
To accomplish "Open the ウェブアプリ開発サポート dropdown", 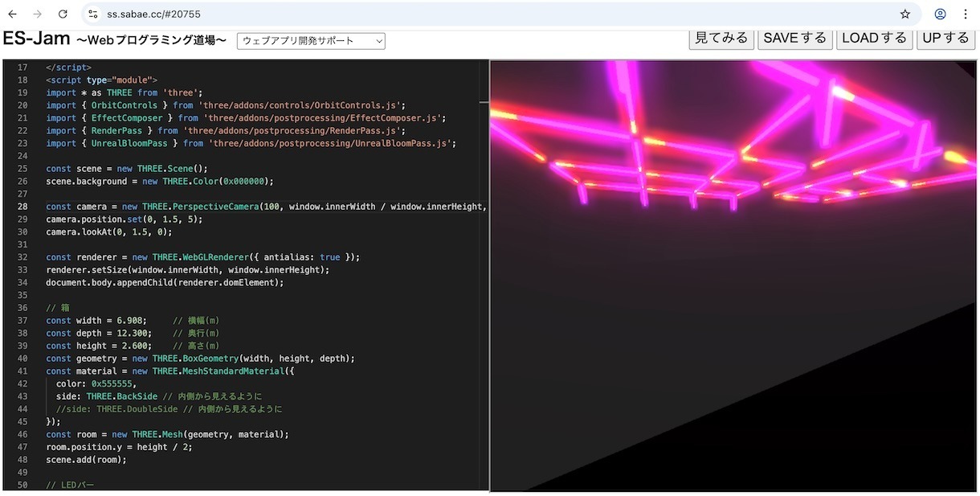I will tap(311, 40).
